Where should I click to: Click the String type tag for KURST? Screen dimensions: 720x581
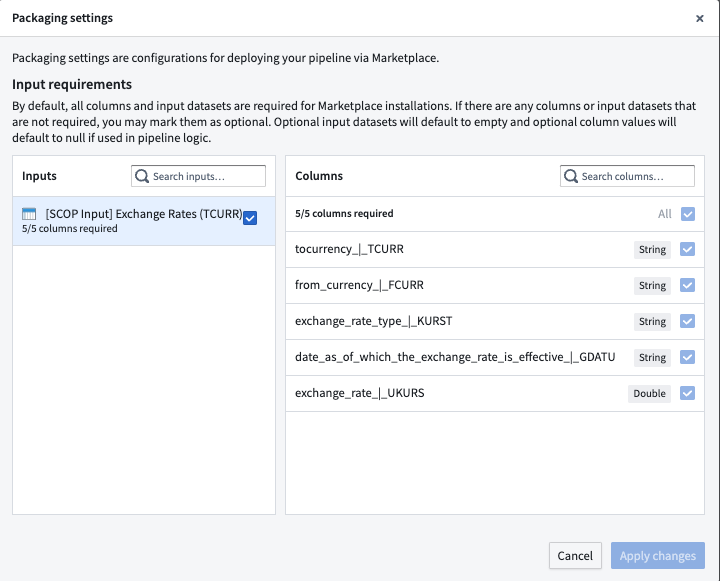coord(652,321)
